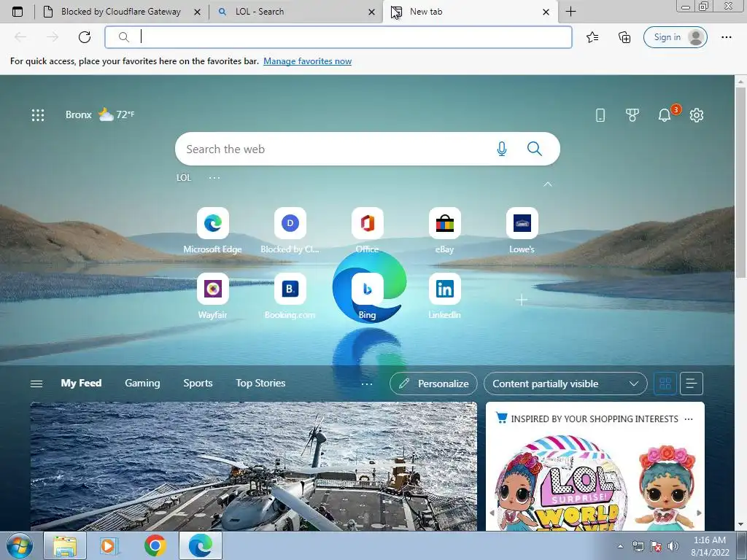The image size is (747, 560).
Task: Switch to LOL - Search tab
Action: 295,12
